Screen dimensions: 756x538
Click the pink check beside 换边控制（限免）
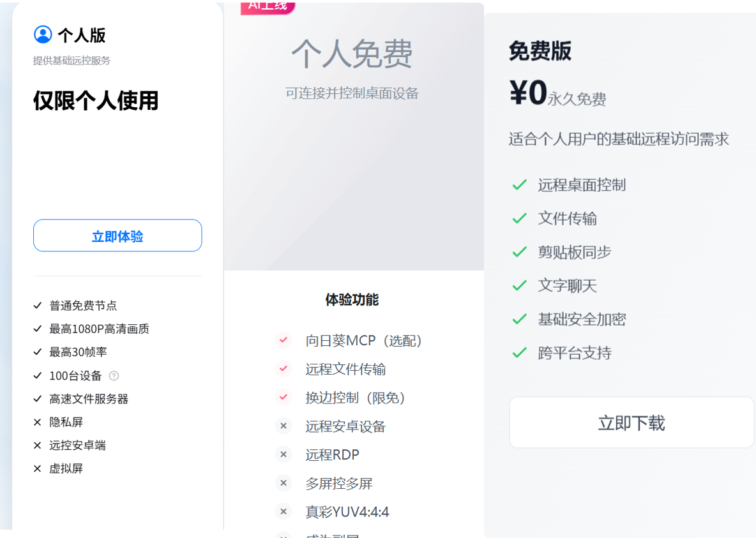coord(283,397)
